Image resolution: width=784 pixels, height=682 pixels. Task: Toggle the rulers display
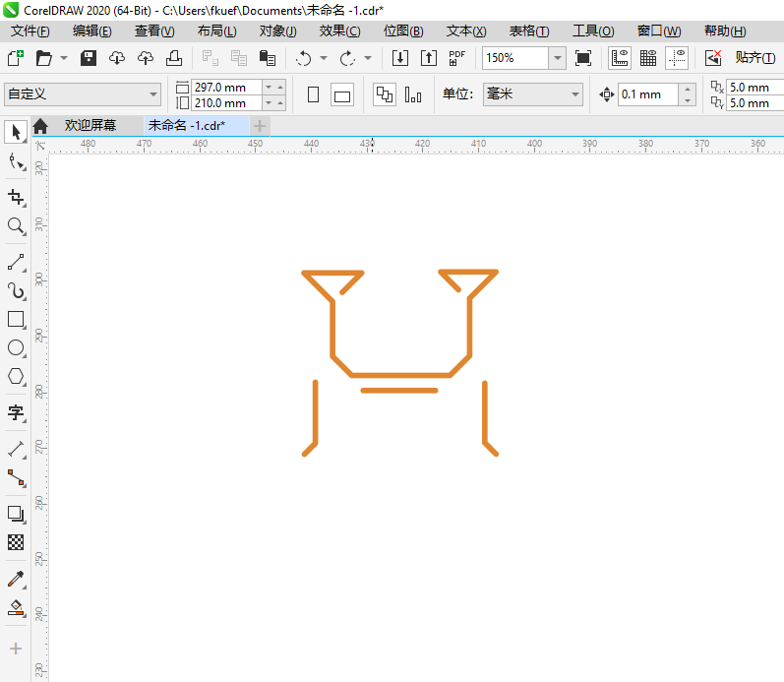tap(620, 58)
